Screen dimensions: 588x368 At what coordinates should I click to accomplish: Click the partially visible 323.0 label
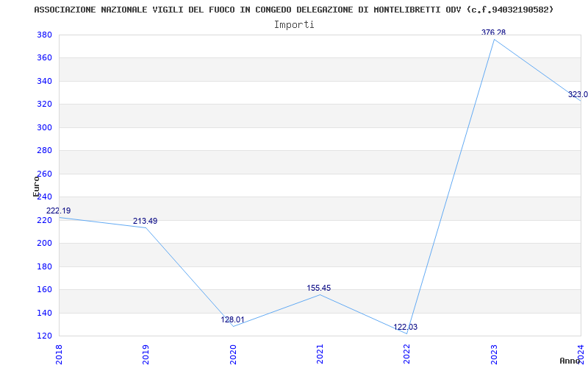[578, 94]
